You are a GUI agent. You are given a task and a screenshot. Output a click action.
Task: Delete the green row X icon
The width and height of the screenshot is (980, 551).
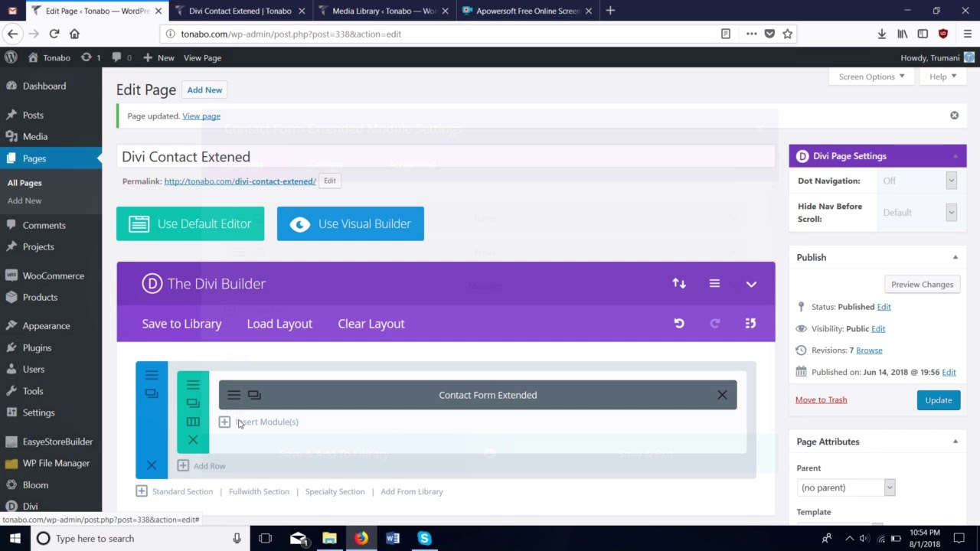click(x=193, y=440)
